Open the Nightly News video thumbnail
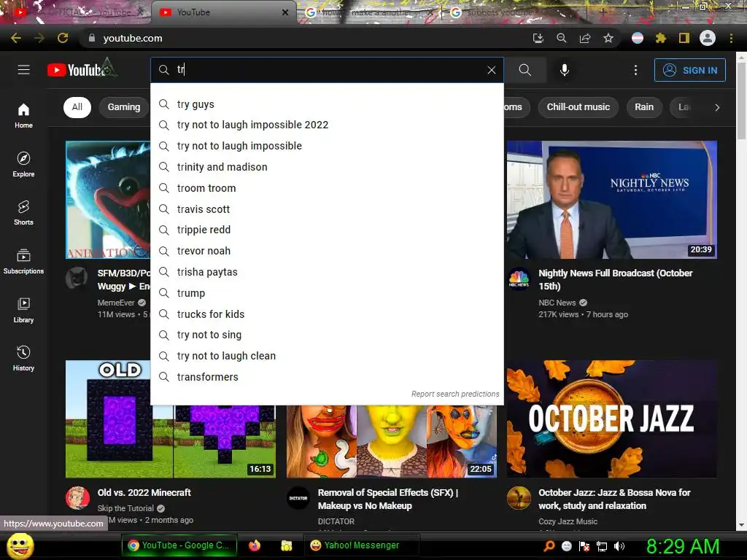Viewport: 747px width, 560px height. click(612, 200)
